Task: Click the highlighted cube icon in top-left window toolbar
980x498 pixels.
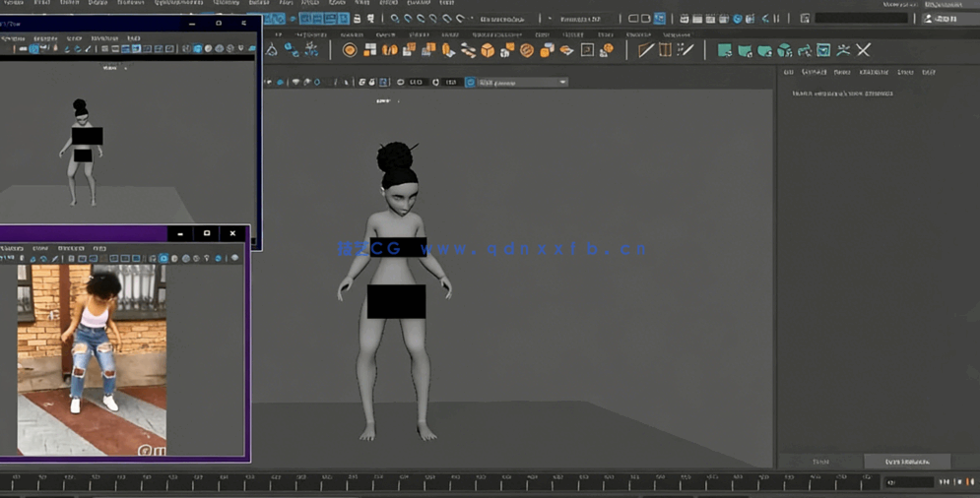Action: coord(198,48)
